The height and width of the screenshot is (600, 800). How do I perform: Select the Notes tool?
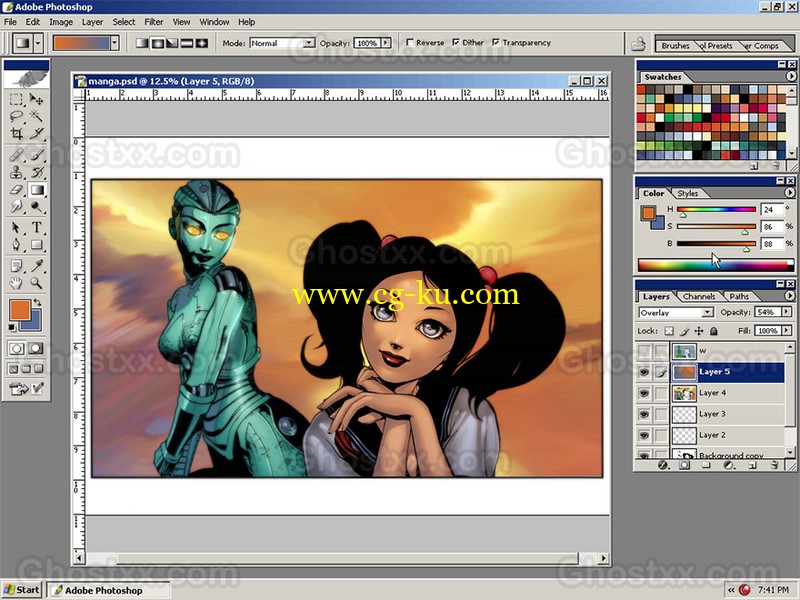click(x=16, y=265)
